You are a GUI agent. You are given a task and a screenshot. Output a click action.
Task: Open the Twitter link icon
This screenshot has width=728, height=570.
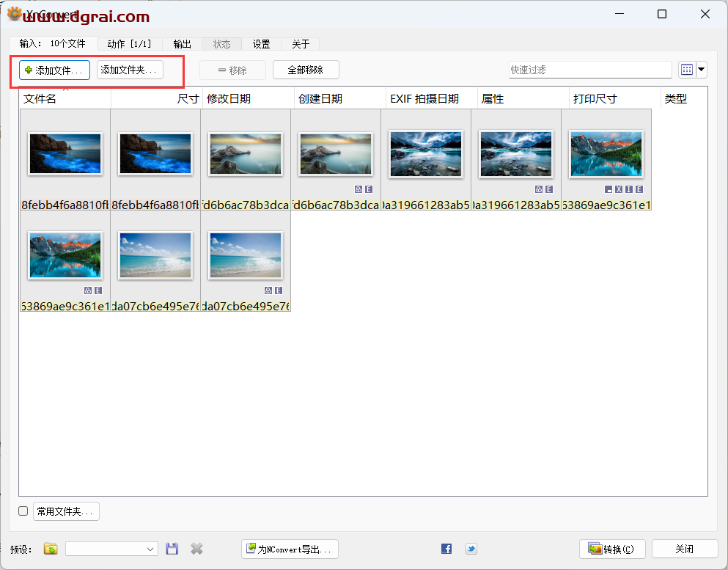point(471,549)
